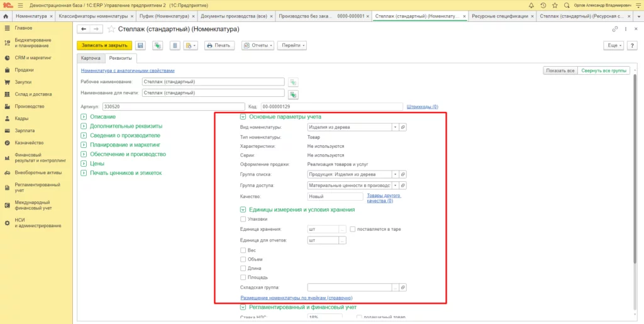This screenshot has width=644, height=324.
Task: Open the Штрихкоды (0) link
Action: click(423, 107)
